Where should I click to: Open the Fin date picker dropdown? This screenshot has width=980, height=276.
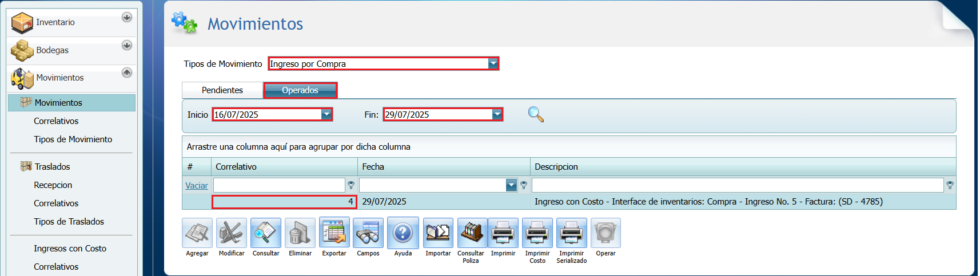point(497,114)
